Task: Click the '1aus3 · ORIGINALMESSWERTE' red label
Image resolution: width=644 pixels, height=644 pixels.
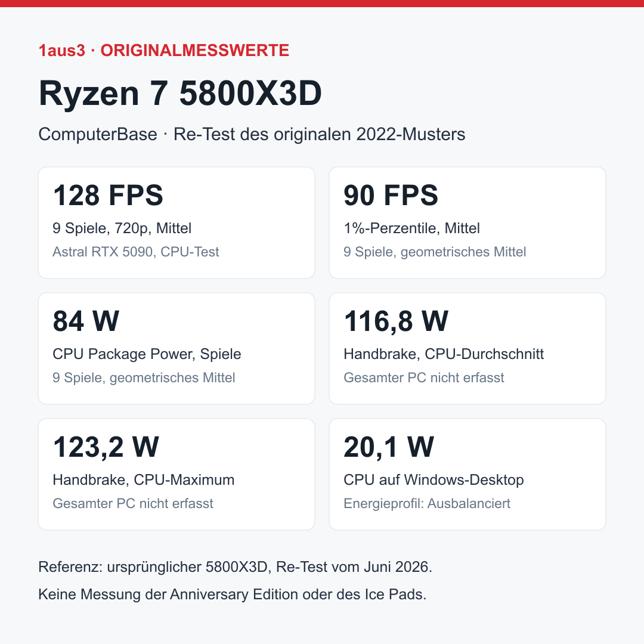Action: click(x=163, y=51)
